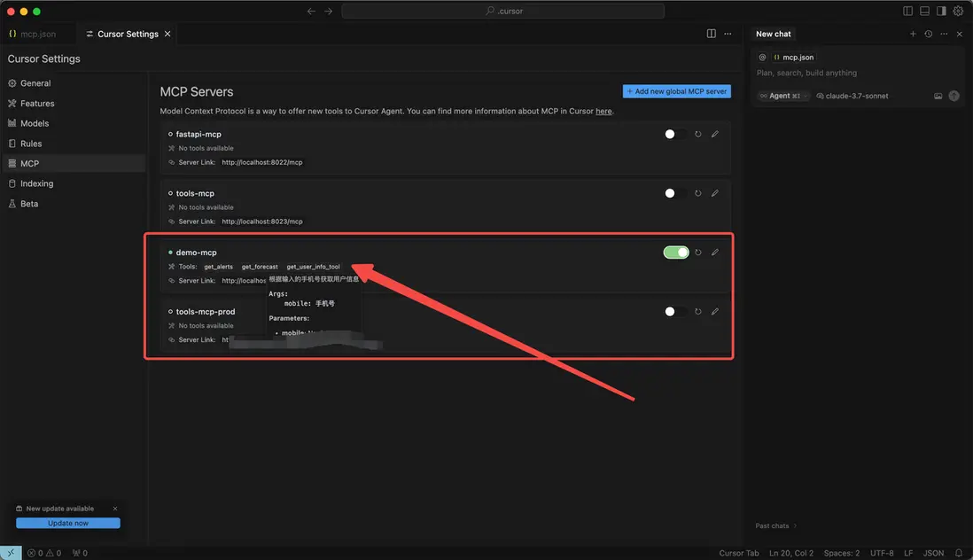The width and height of the screenshot is (973, 560).
Task: Open the Agent mode dropdown
Action: (x=783, y=96)
